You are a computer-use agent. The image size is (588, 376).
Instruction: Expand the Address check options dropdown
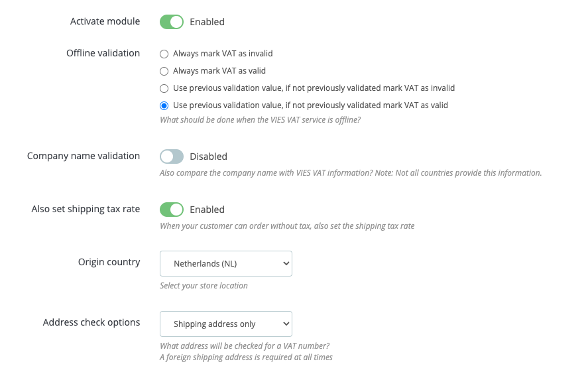point(225,324)
